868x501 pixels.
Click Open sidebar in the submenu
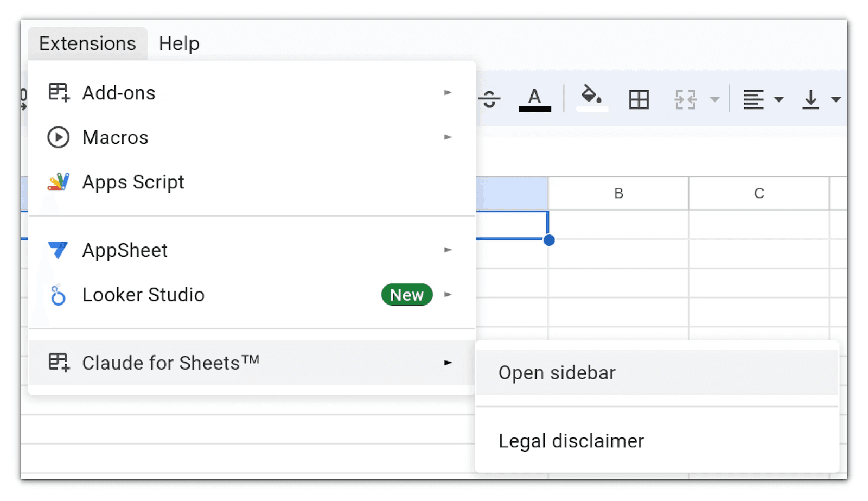click(557, 373)
